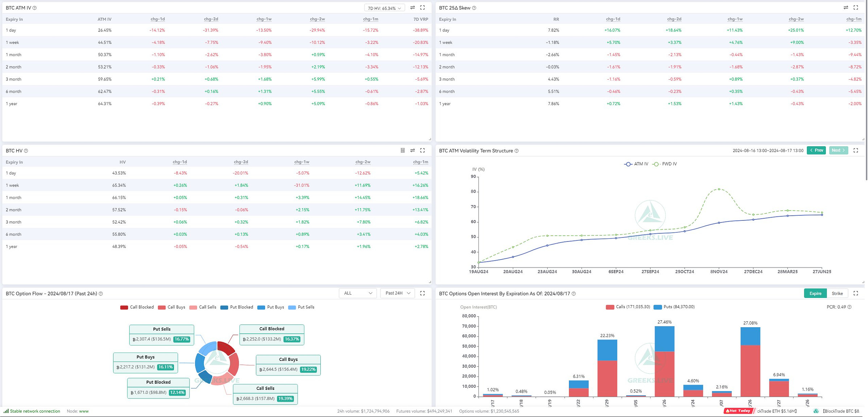Click chg-1w header in BTC 25Δ Skew table
This screenshot has height=417, width=868.
tap(735, 19)
